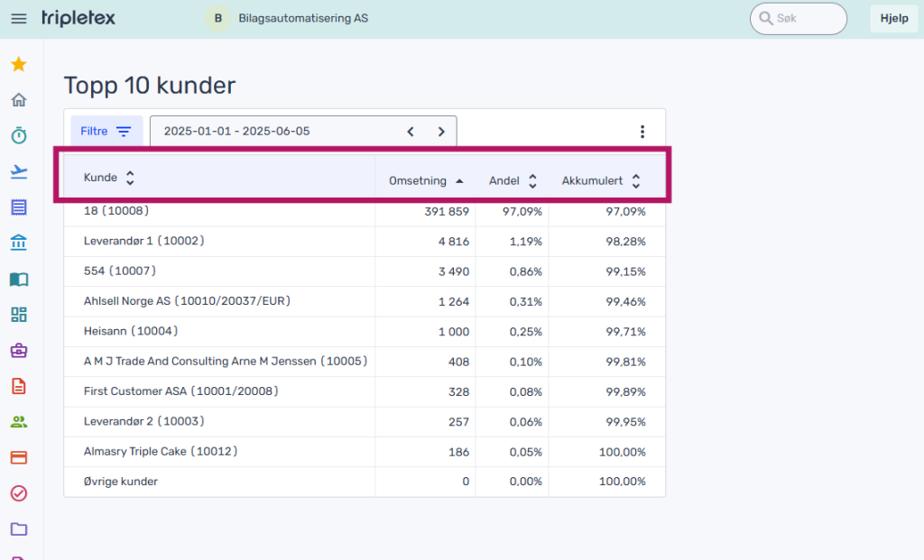
Task: Click customer Leverandør 2 (10003)
Action: [x=143, y=421]
